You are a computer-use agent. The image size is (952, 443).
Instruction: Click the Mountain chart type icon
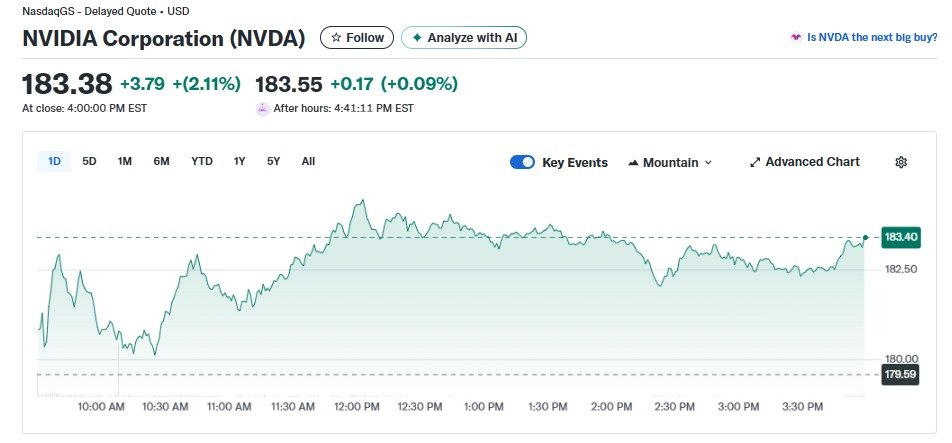click(633, 163)
